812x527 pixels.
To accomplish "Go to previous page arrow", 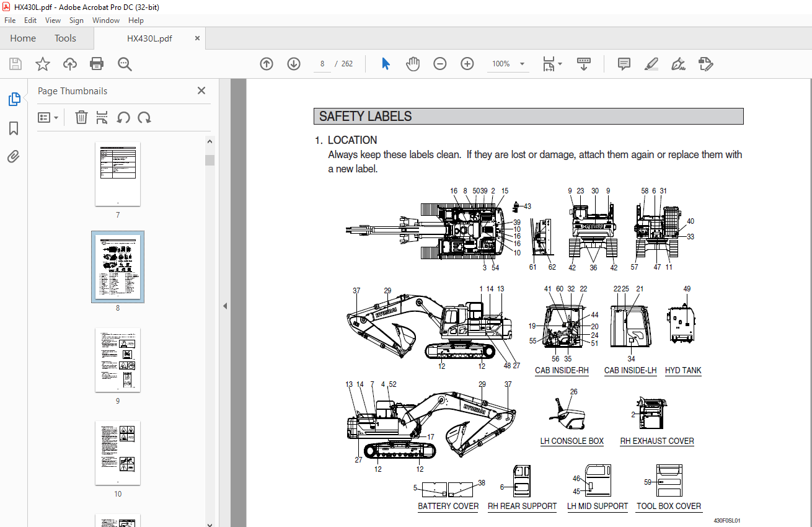I will click(x=267, y=64).
